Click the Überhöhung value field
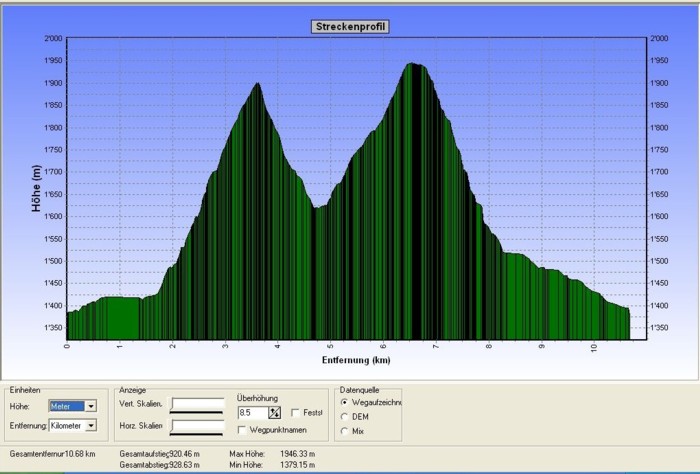The image size is (700, 474). 252,412
